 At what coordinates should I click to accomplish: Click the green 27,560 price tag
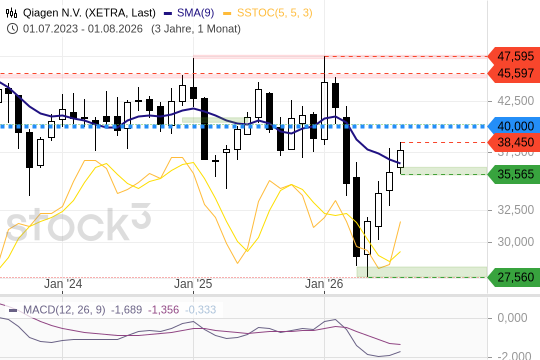pos(515,277)
